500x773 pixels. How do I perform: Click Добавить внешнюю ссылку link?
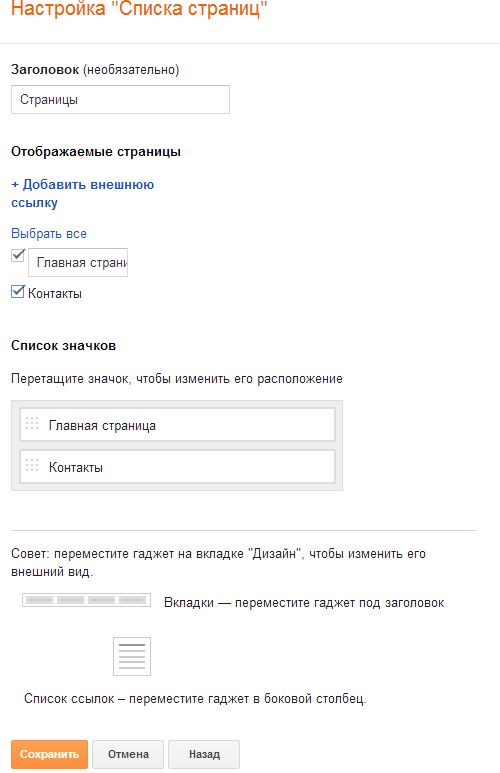point(82,193)
